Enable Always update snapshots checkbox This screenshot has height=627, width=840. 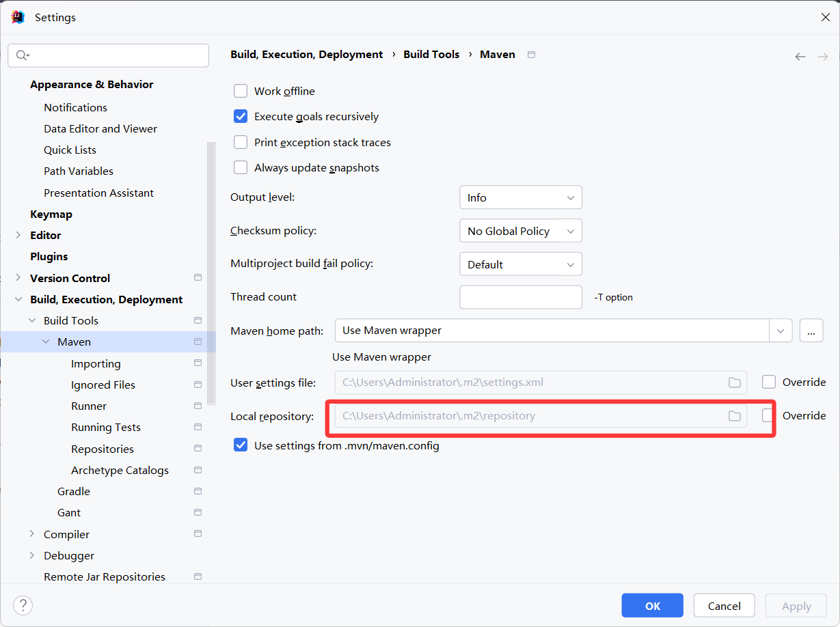coord(241,167)
